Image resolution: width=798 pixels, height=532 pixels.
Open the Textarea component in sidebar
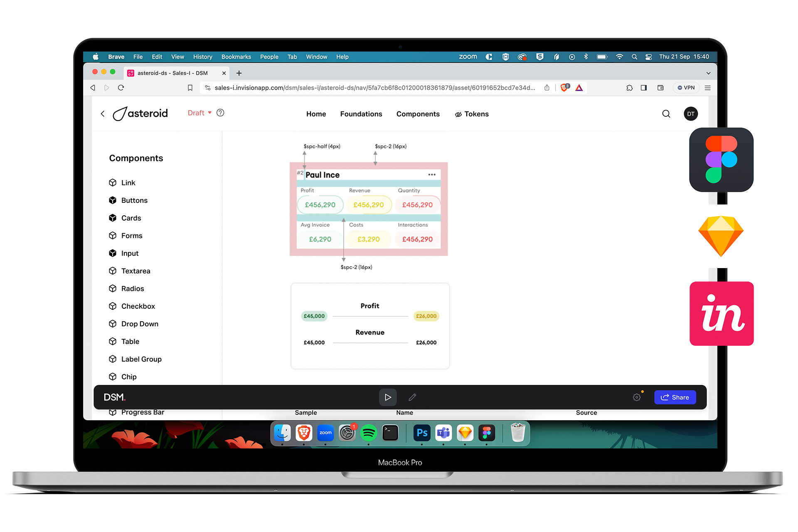point(129,271)
